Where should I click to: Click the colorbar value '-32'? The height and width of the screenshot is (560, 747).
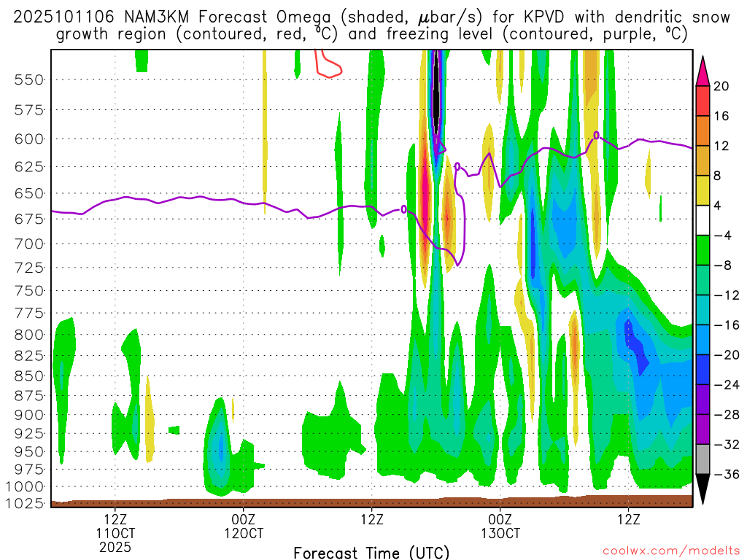727,444
